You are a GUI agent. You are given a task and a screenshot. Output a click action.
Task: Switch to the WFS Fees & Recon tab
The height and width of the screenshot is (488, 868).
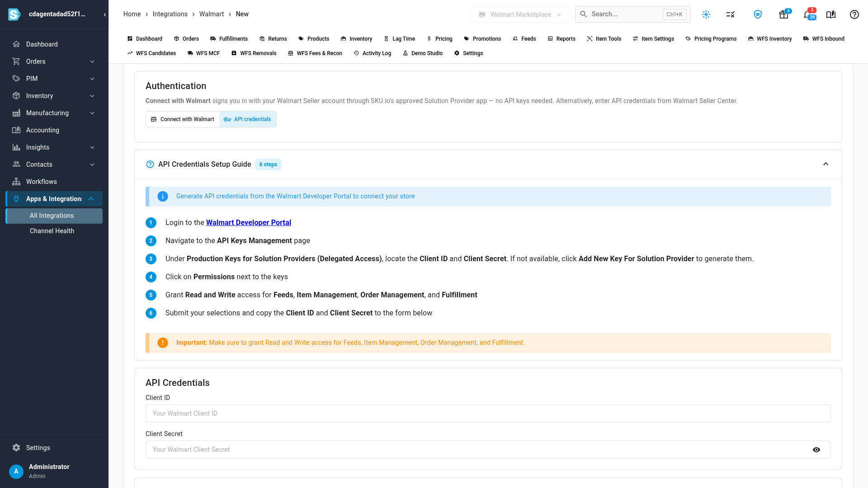(315, 53)
